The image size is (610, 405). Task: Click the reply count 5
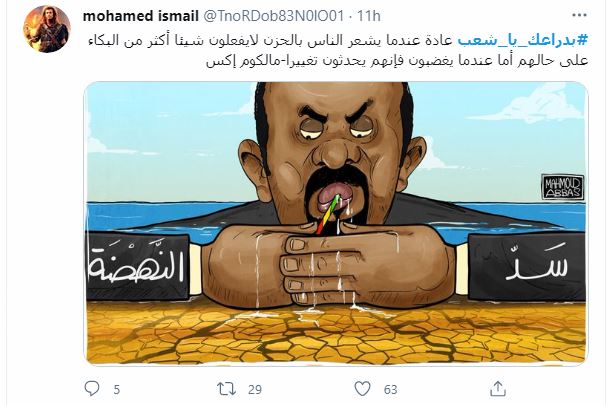[116, 389]
